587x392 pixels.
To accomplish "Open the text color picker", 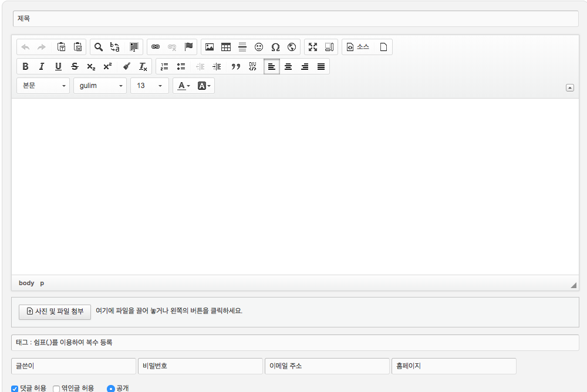I will (184, 86).
